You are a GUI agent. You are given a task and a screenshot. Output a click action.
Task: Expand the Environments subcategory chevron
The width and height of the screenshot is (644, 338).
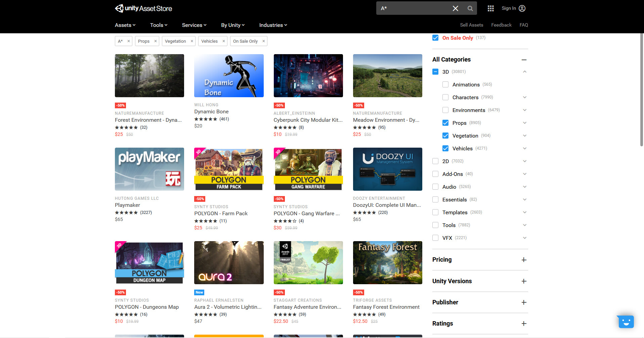click(524, 110)
